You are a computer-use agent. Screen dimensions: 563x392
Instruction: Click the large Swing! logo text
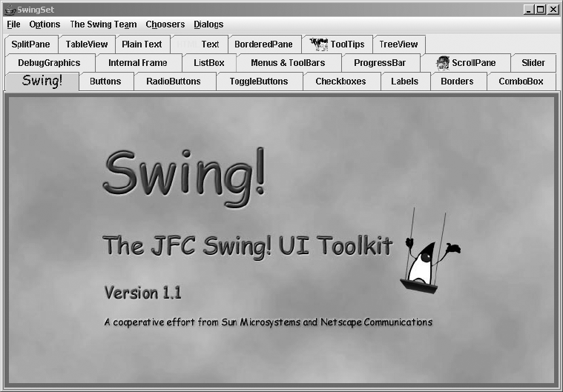[185, 177]
